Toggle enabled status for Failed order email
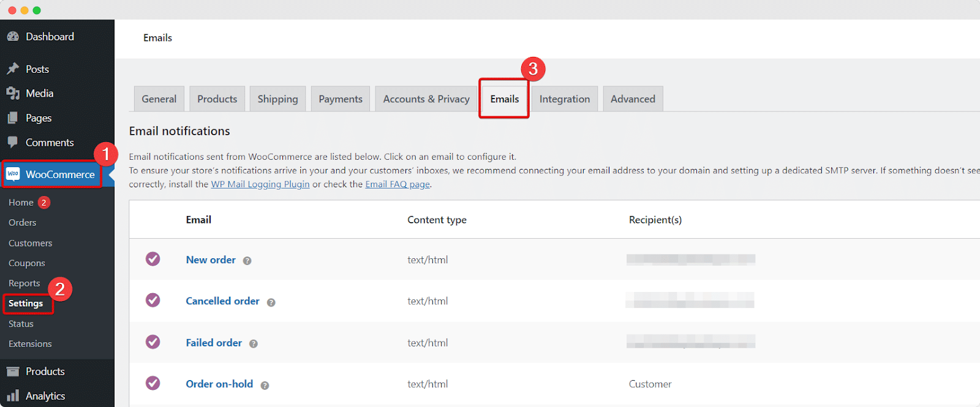 click(153, 342)
